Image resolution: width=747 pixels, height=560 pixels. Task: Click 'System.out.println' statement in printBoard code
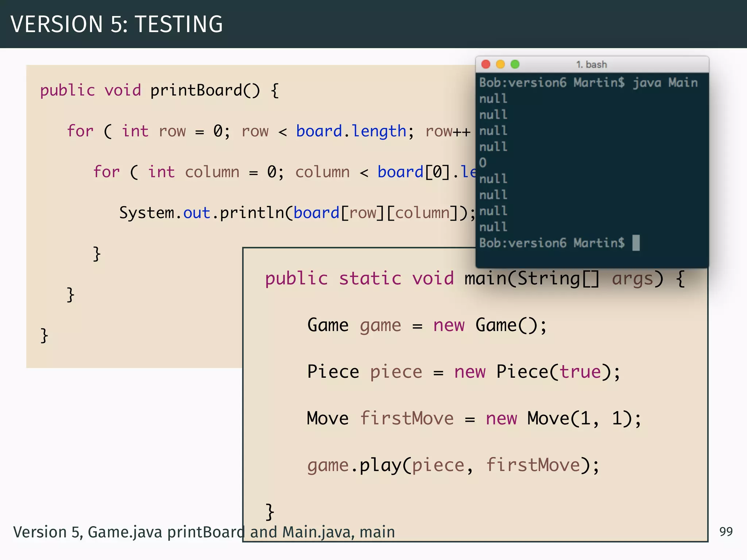pyautogui.click(x=298, y=213)
